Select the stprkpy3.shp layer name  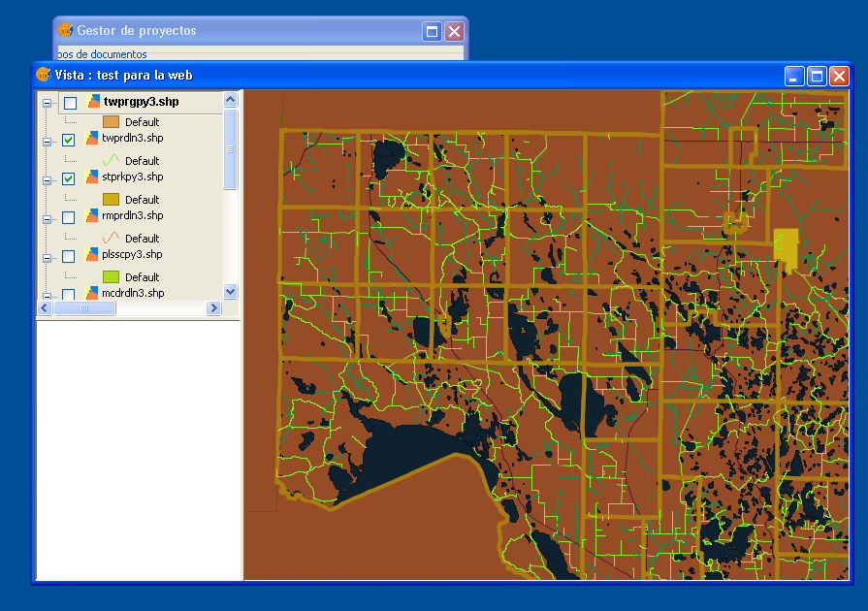tap(133, 177)
